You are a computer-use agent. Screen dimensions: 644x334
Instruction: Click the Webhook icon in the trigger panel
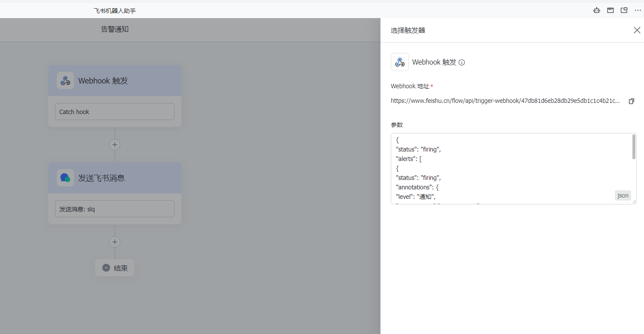pos(400,62)
